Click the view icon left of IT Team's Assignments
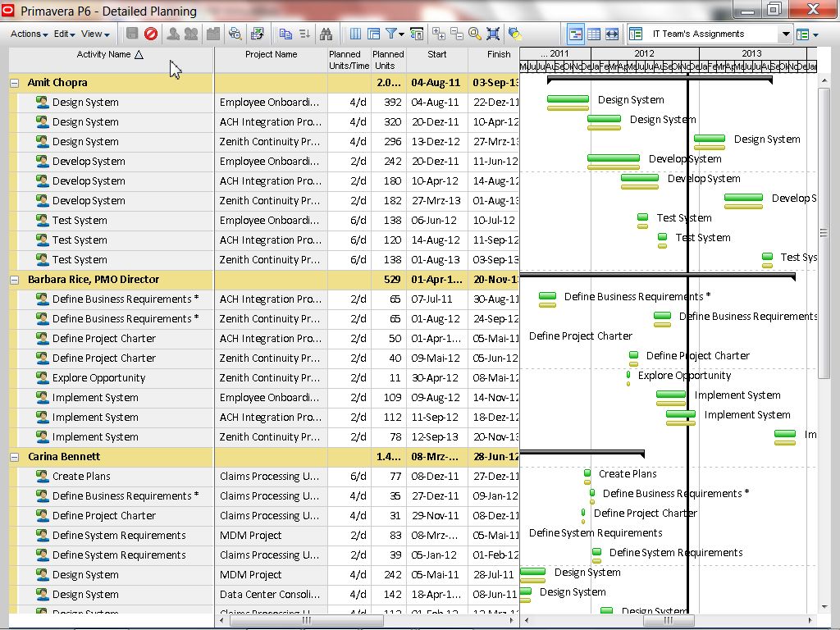The width and height of the screenshot is (840, 630). click(x=636, y=34)
